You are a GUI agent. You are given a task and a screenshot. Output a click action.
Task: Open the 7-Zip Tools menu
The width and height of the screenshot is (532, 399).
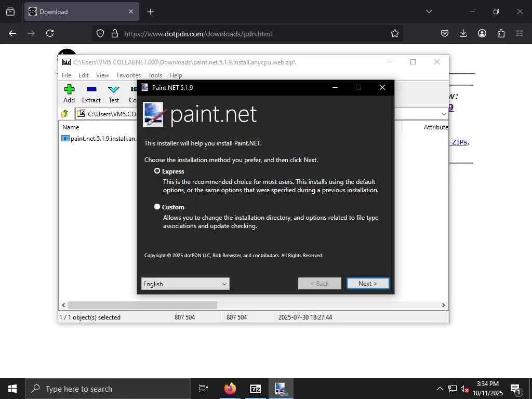(155, 75)
